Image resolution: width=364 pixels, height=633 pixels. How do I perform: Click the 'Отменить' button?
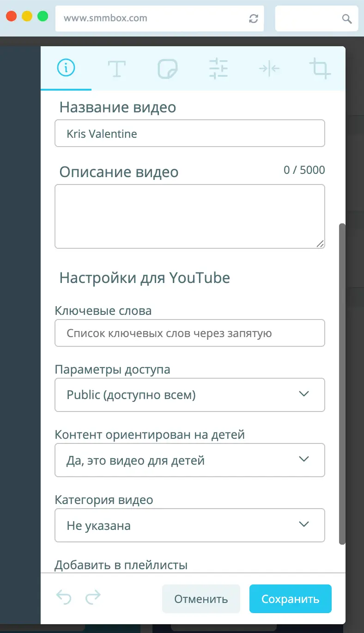201,599
